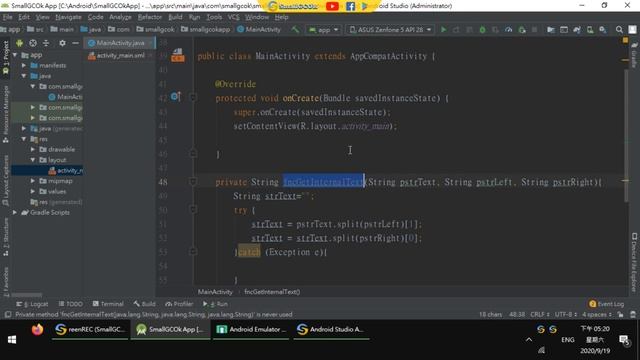
Task: Open the Terminal tool window
Action: coord(108,304)
